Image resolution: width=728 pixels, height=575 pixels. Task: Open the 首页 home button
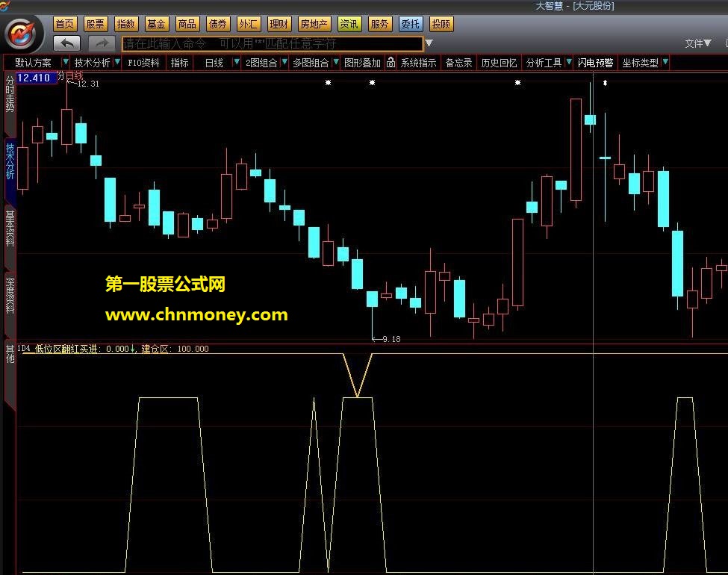click(65, 24)
